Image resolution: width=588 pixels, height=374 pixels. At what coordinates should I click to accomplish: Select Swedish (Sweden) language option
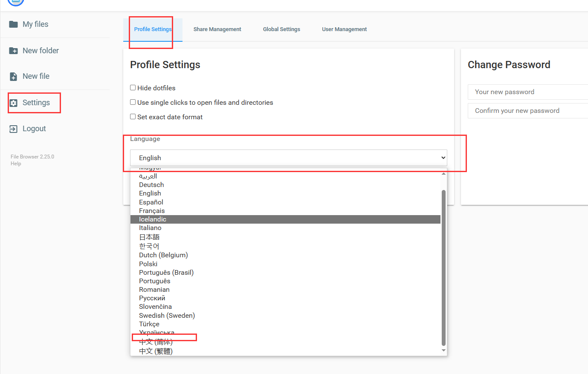[285, 316]
